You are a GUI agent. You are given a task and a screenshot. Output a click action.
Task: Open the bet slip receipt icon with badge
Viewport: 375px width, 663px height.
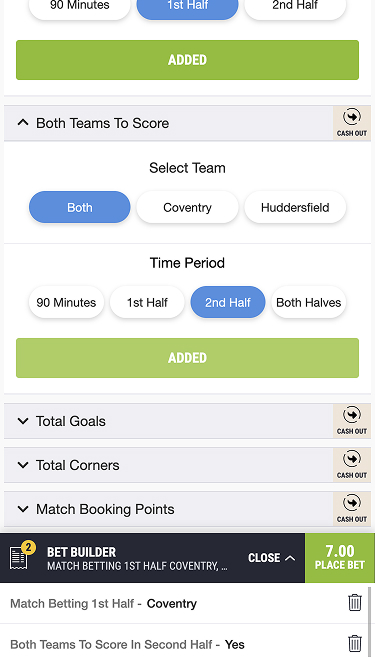[21, 556]
